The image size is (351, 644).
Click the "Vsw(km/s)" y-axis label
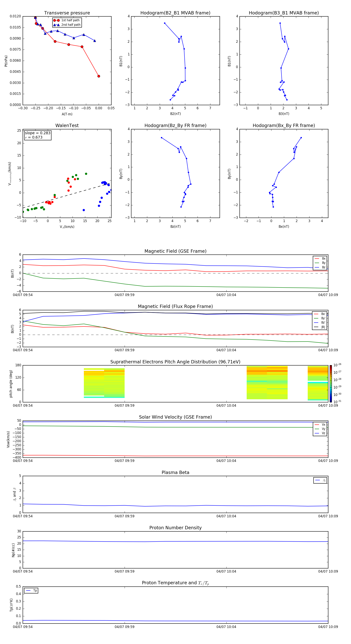click(x=8, y=439)
